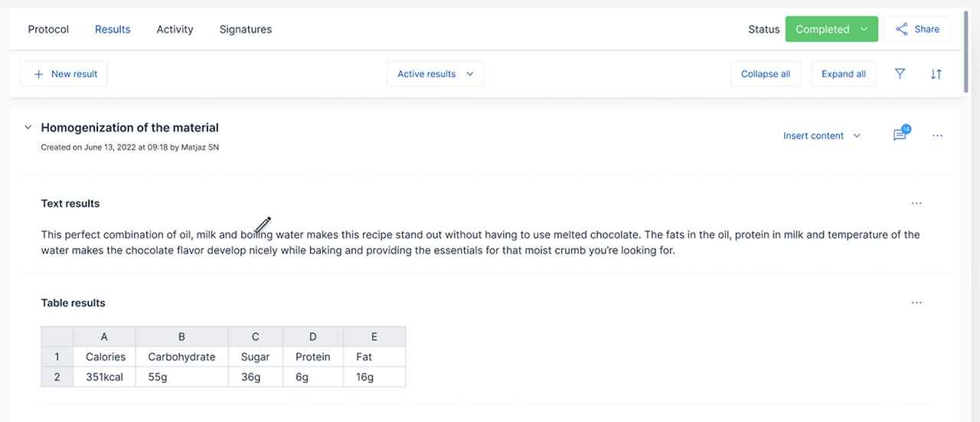This screenshot has height=422, width=980.
Task: Open the Active results dropdown
Action: (x=435, y=74)
